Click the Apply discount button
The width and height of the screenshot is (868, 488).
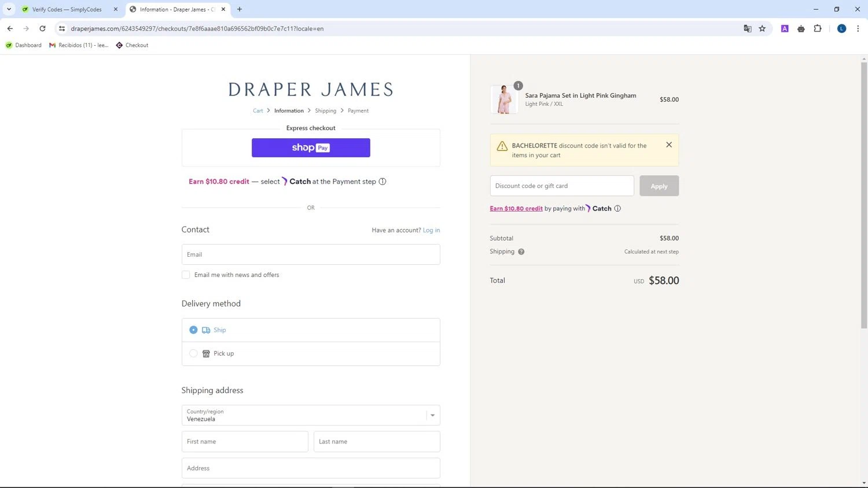tap(659, 186)
